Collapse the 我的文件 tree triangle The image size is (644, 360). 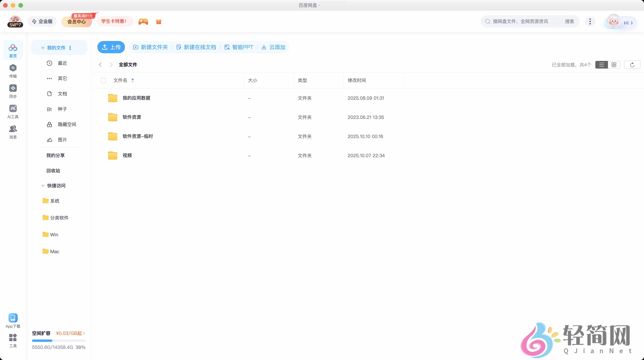43,48
